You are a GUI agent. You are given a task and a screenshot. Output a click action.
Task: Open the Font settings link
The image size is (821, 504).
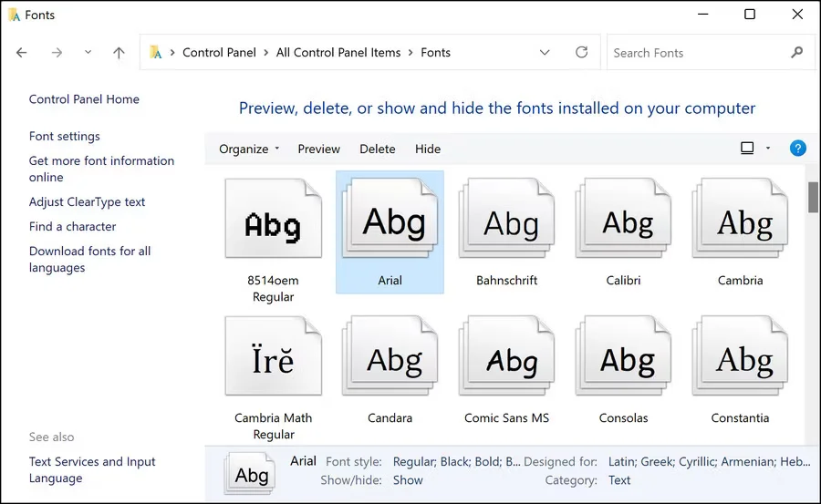[65, 136]
